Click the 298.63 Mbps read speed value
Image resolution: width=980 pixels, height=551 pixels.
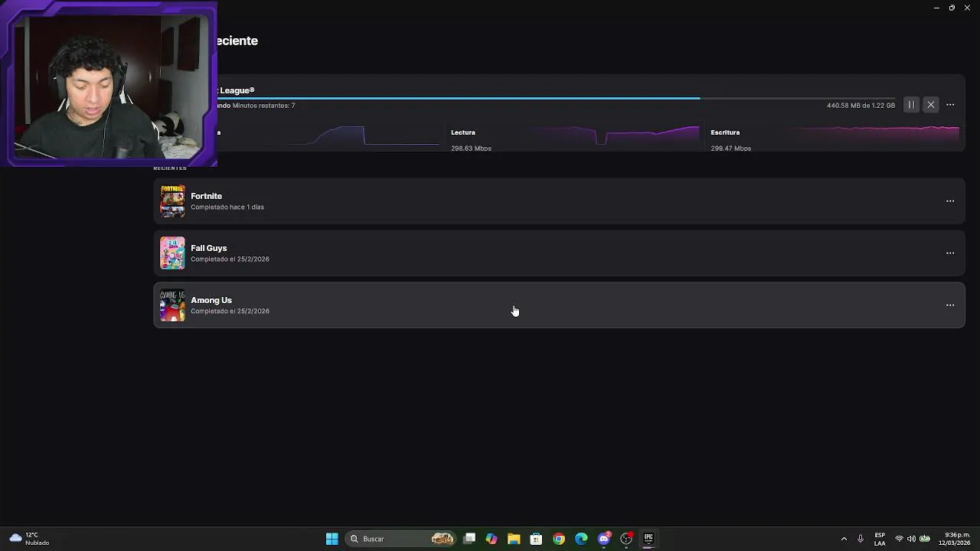(x=471, y=148)
